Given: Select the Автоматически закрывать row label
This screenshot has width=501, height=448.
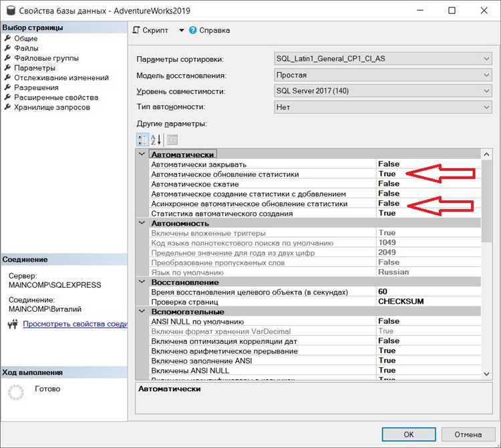Looking at the screenshot, I should [199, 164].
